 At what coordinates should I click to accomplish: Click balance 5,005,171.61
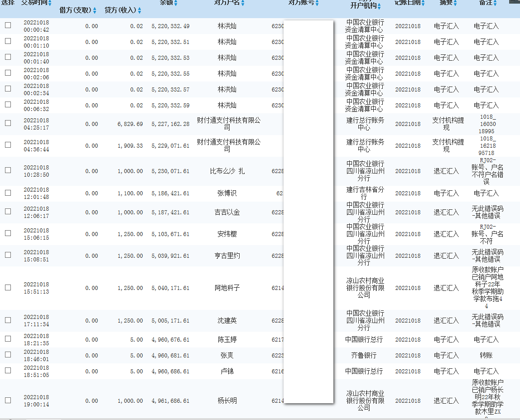point(170,321)
